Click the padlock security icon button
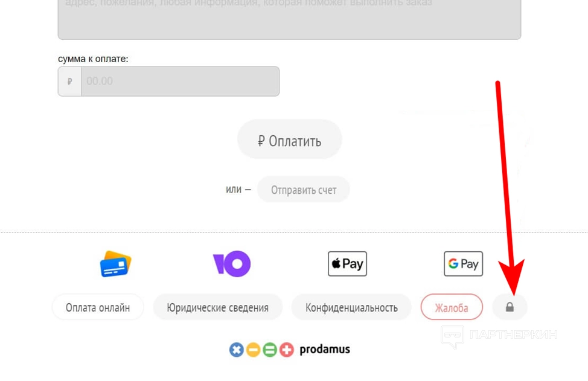 (x=510, y=307)
